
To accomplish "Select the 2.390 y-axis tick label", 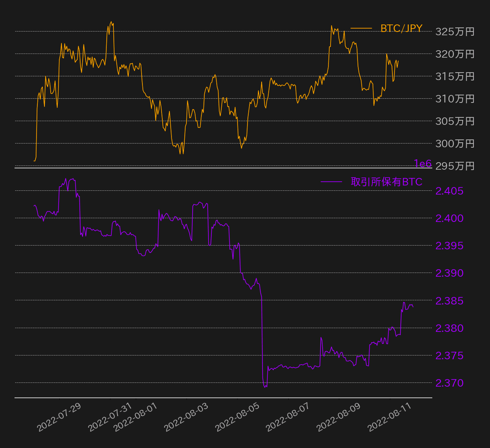I will point(449,273).
